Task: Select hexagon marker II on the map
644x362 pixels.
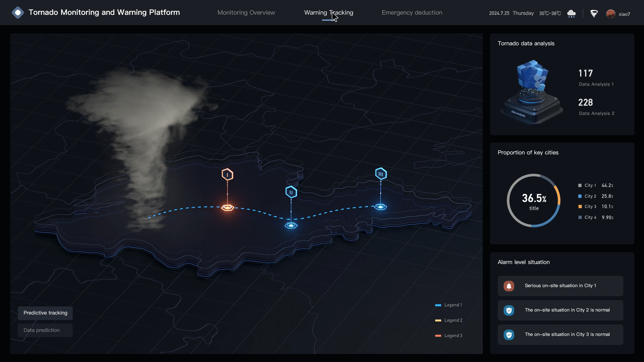Action: coord(291,192)
